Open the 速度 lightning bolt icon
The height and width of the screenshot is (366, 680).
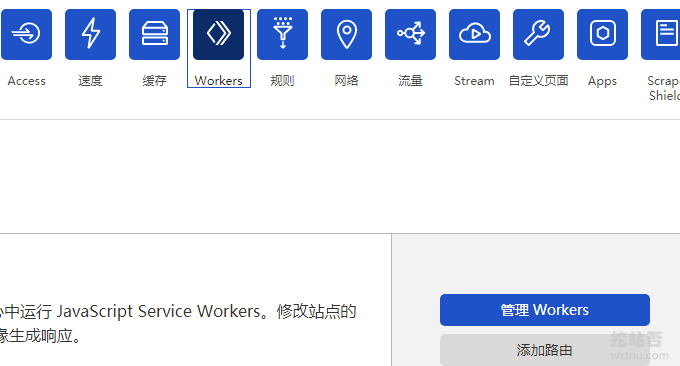pos(90,34)
